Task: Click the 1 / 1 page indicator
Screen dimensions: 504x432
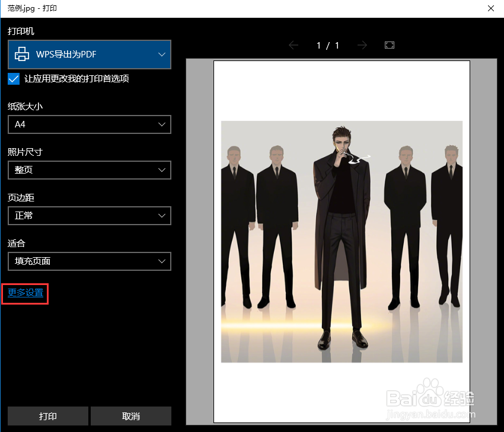Action: click(327, 45)
